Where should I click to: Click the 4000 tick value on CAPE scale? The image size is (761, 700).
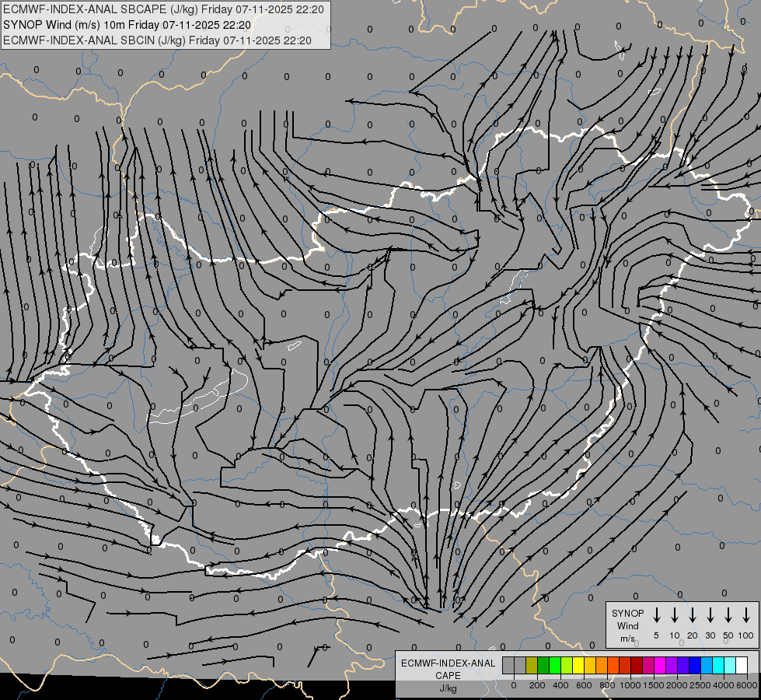724,685
